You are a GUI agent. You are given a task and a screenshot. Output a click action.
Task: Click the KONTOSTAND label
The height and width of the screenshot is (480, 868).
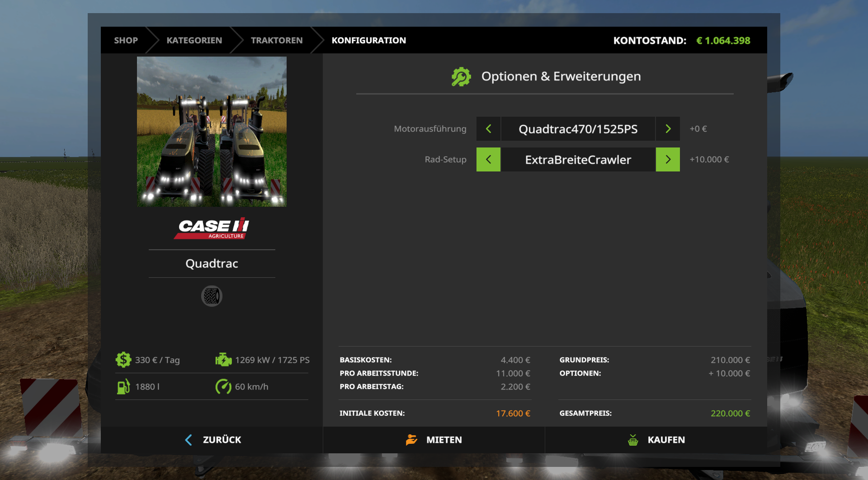click(x=650, y=41)
